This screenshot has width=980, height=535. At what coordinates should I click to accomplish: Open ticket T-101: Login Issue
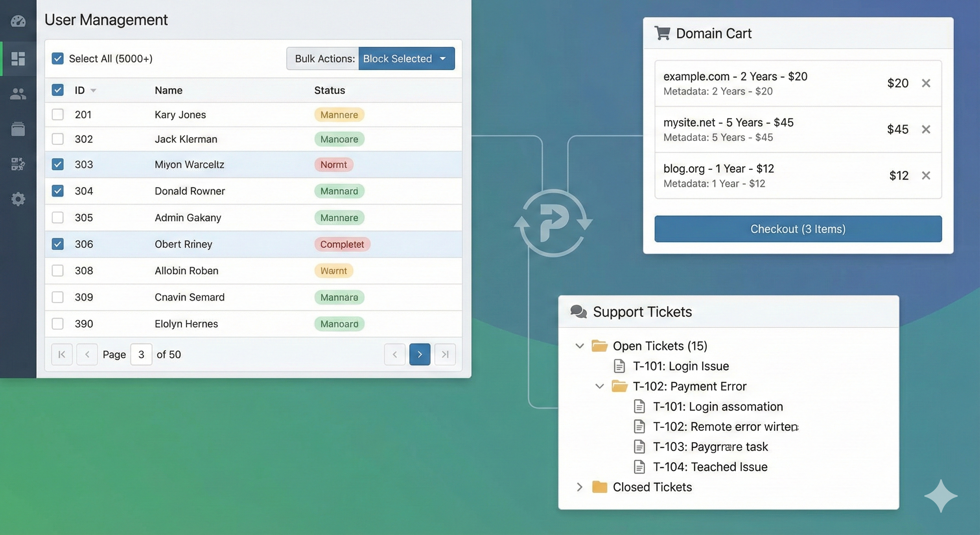(x=680, y=366)
